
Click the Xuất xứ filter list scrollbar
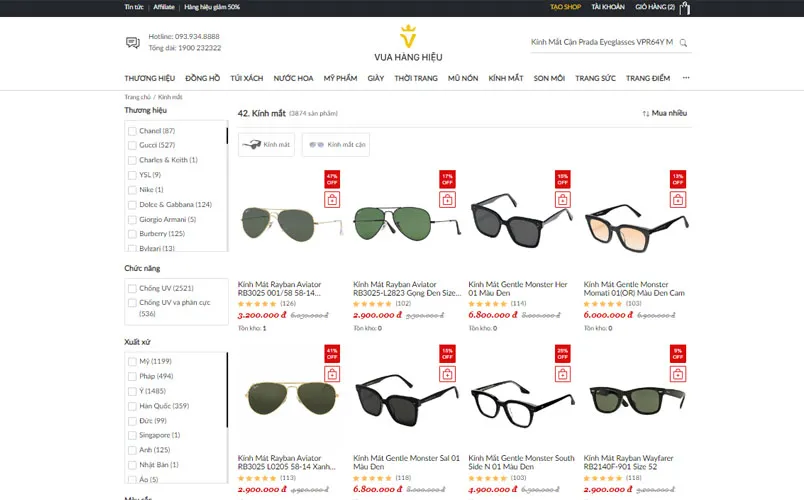227,390
